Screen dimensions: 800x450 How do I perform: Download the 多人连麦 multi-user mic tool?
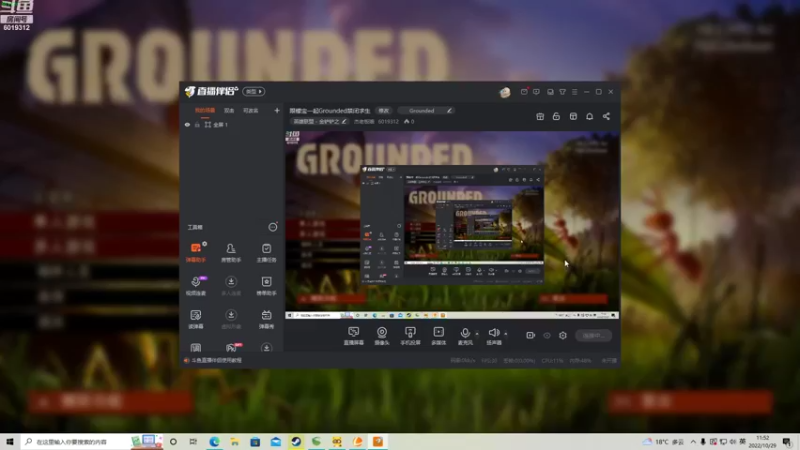click(231, 286)
